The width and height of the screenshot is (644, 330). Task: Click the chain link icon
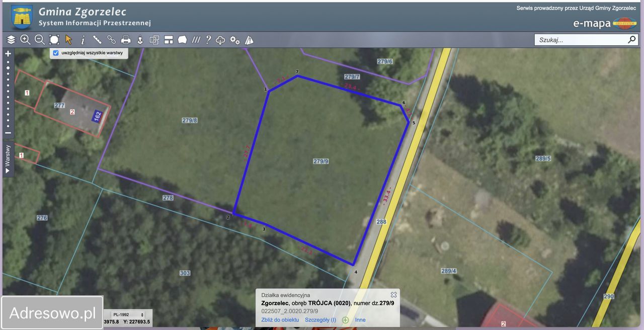(112, 40)
